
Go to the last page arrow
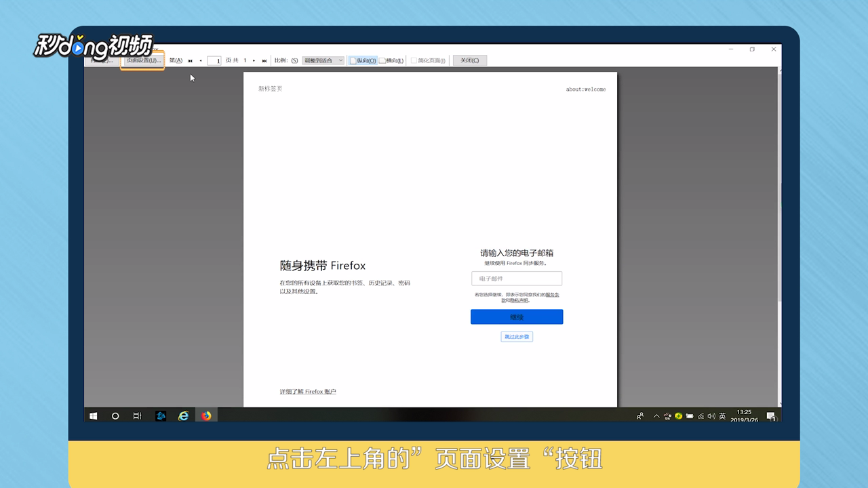(x=264, y=61)
